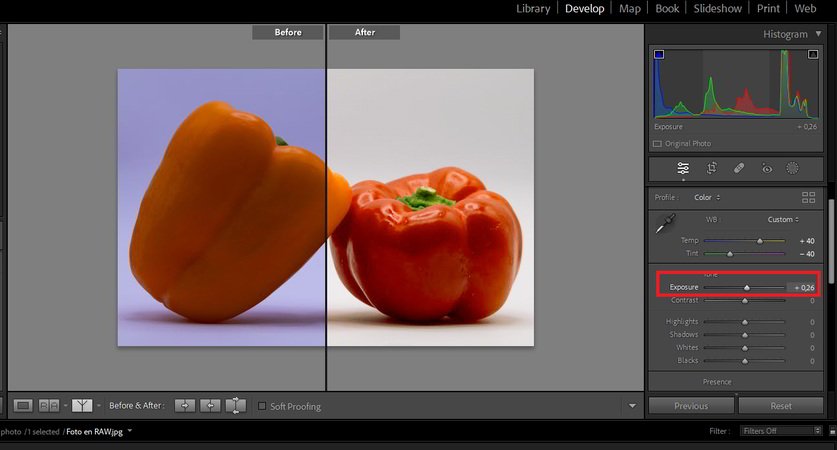Click the Reset button
This screenshot has width=837, height=450.
[x=781, y=406]
